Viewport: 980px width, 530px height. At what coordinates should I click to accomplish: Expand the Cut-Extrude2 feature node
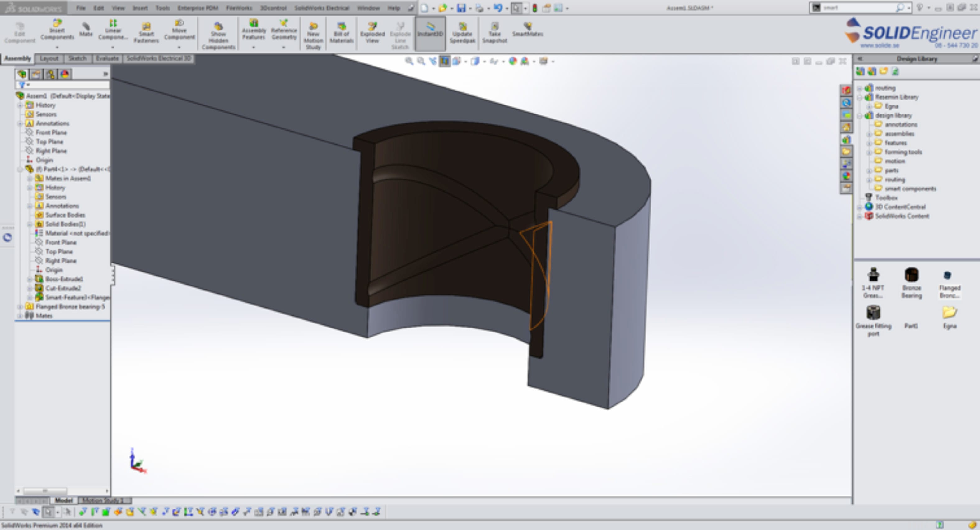pos(30,288)
